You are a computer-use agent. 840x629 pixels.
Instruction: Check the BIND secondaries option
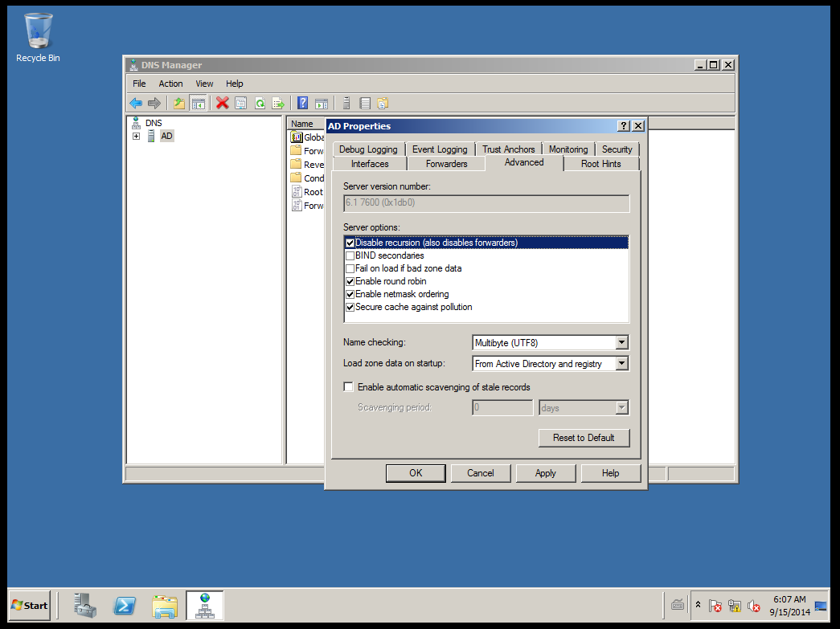(x=350, y=256)
